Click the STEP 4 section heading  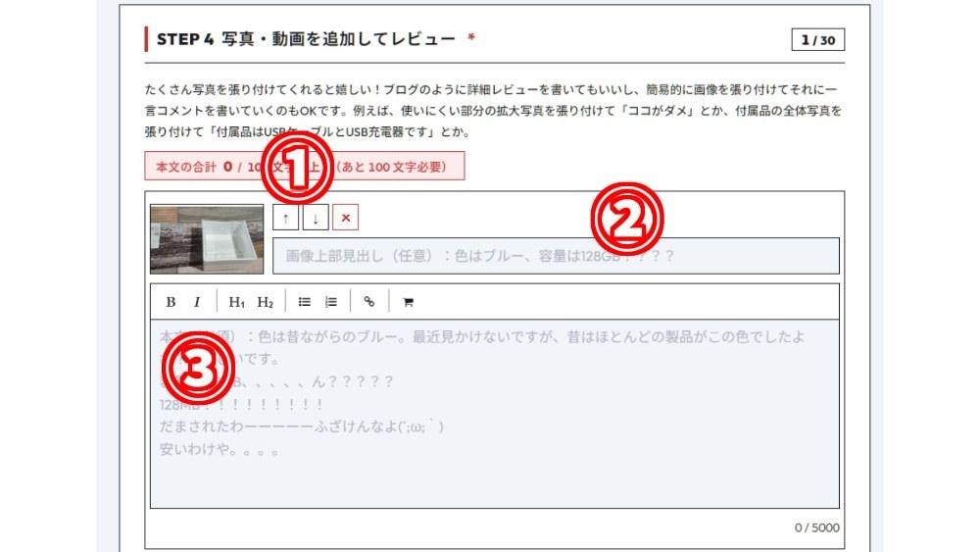[x=306, y=39]
